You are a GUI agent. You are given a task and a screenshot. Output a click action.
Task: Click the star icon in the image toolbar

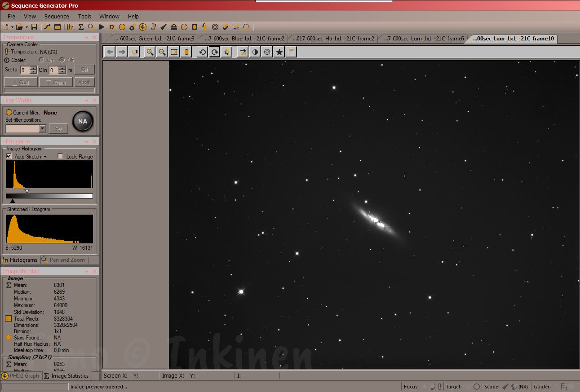tap(279, 52)
